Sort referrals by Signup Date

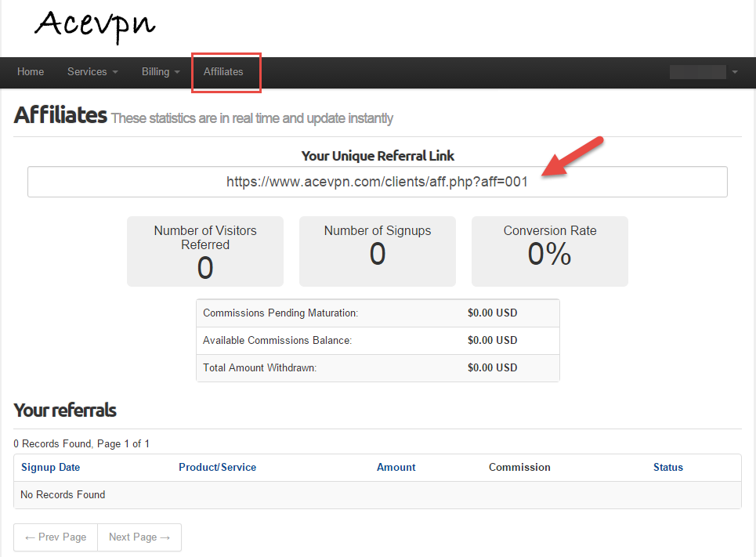tap(51, 468)
